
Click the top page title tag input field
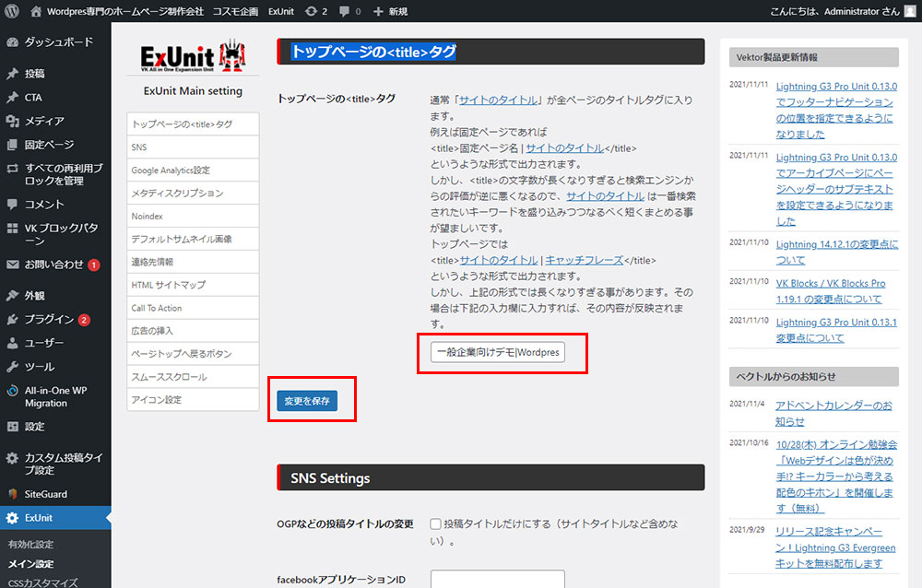coord(498,352)
